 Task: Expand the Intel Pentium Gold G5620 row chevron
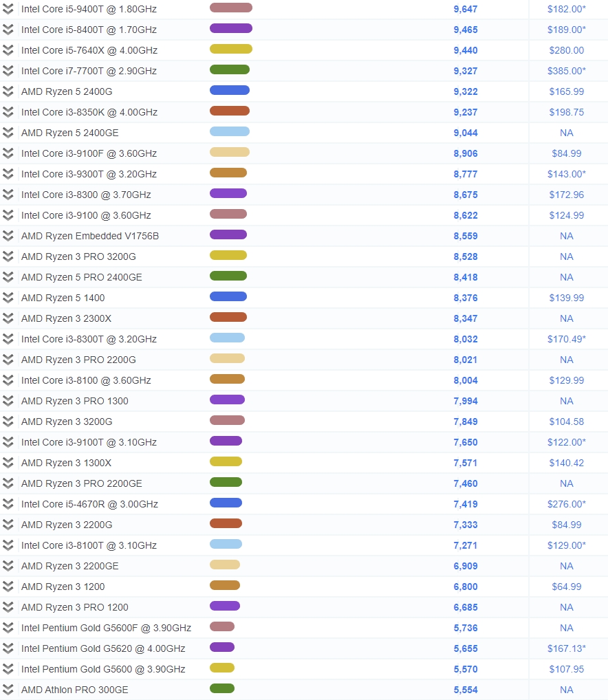point(8,648)
